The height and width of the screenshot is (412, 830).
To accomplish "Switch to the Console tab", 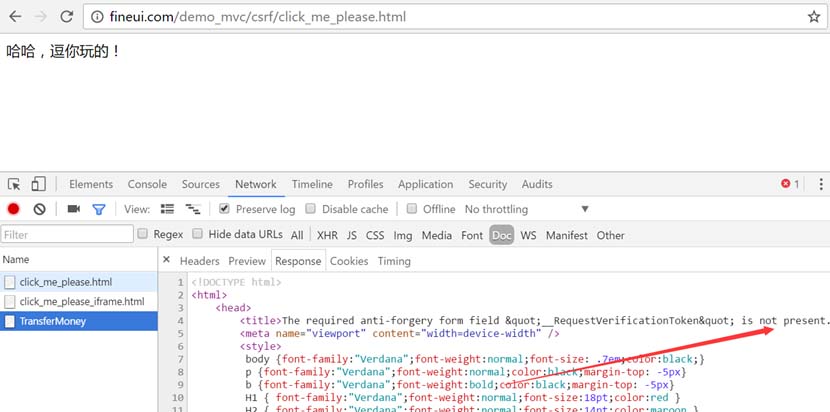I will click(147, 184).
